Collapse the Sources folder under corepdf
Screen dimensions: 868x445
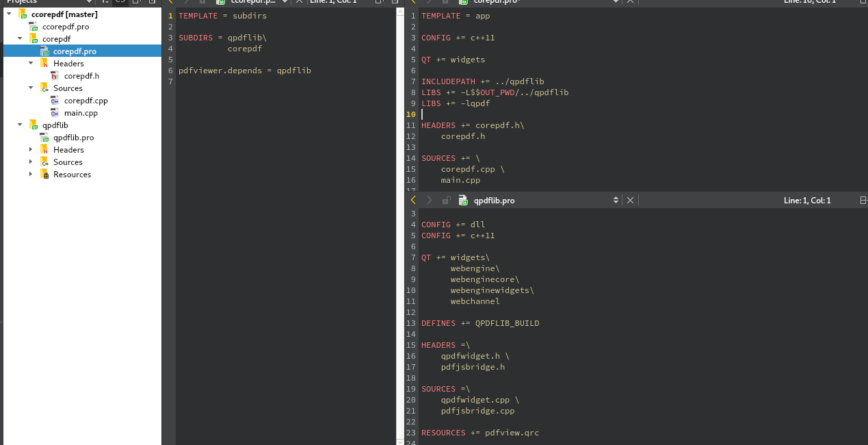click(x=31, y=88)
